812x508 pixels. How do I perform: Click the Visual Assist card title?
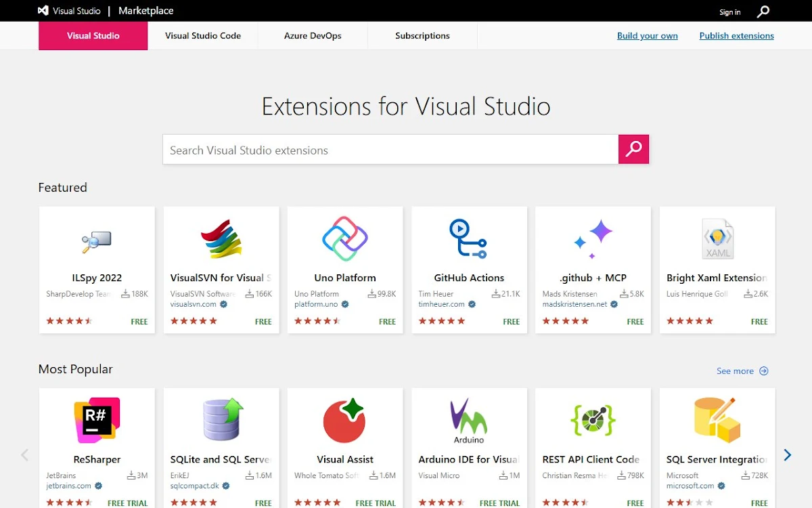tap(345, 459)
